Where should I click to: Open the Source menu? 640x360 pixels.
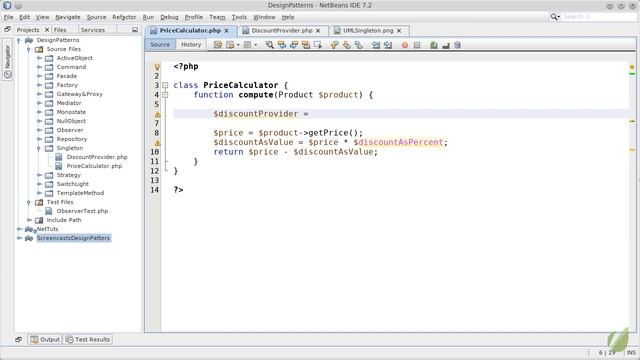(x=96, y=17)
